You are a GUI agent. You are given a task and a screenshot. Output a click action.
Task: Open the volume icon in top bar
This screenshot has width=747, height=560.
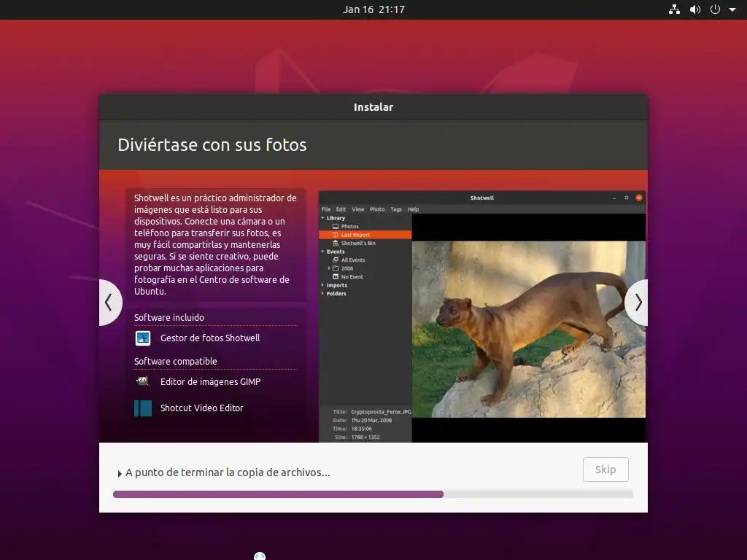pos(695,9)
